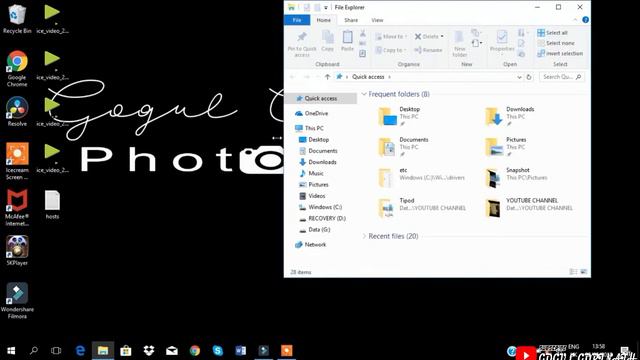Select McAfee Internet Security desktop icon
The width and height of the screenshot is (640, 360).
(x=17, y=207)
